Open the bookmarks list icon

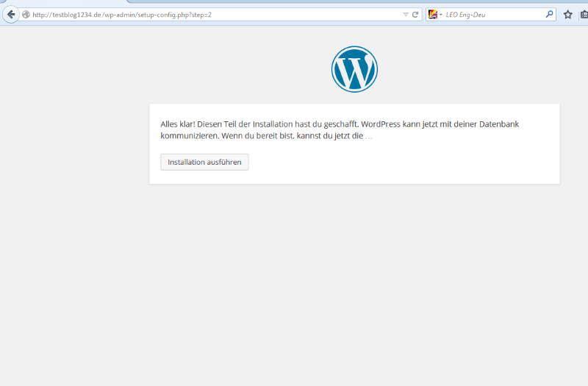[x=584, y=15]
